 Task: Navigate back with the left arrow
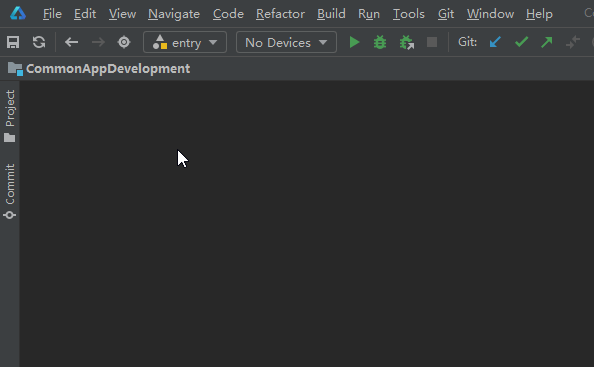point(71,42)
